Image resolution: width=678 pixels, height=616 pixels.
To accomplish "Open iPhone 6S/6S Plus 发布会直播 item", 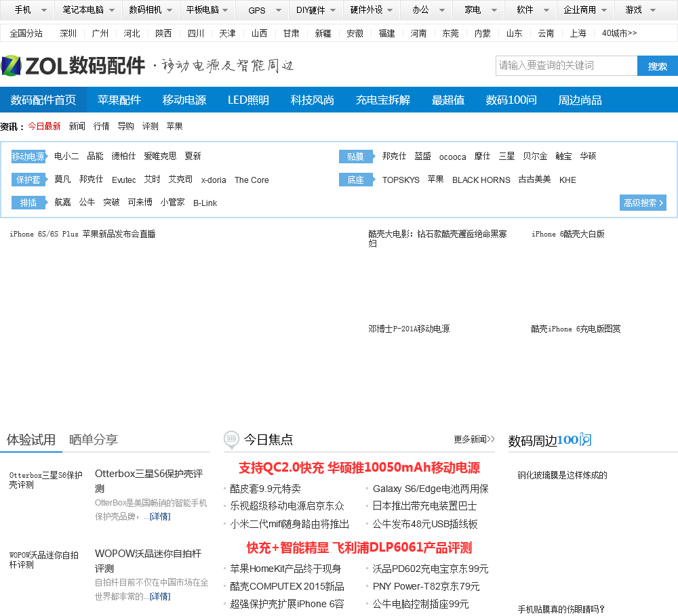I will (x=83, y=234).
